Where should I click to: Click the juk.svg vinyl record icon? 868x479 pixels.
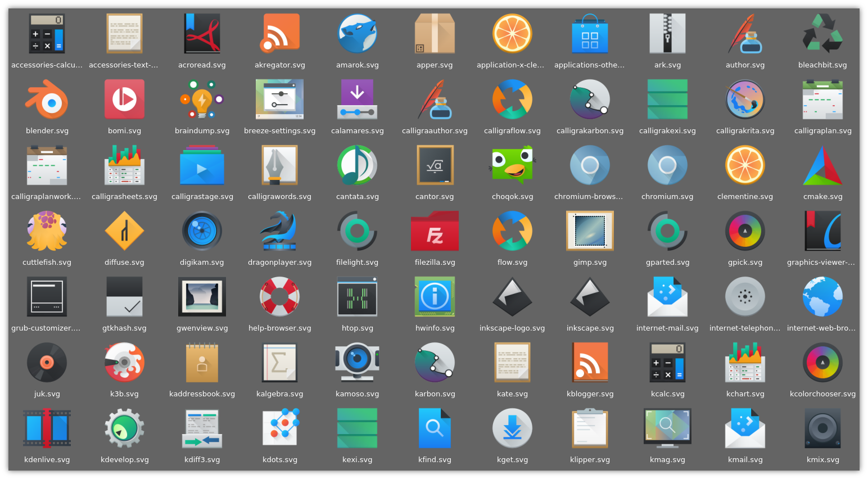coord(47,363)
